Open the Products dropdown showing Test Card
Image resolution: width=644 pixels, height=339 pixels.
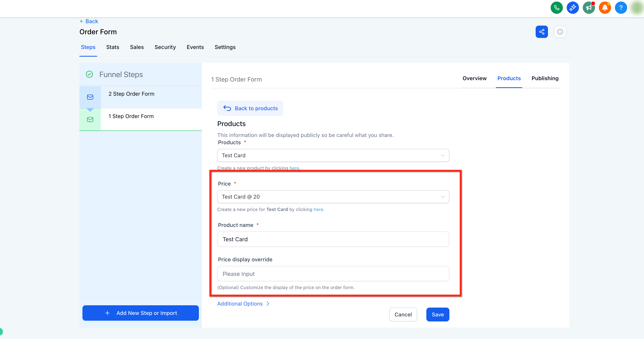(x=333, y=155)
